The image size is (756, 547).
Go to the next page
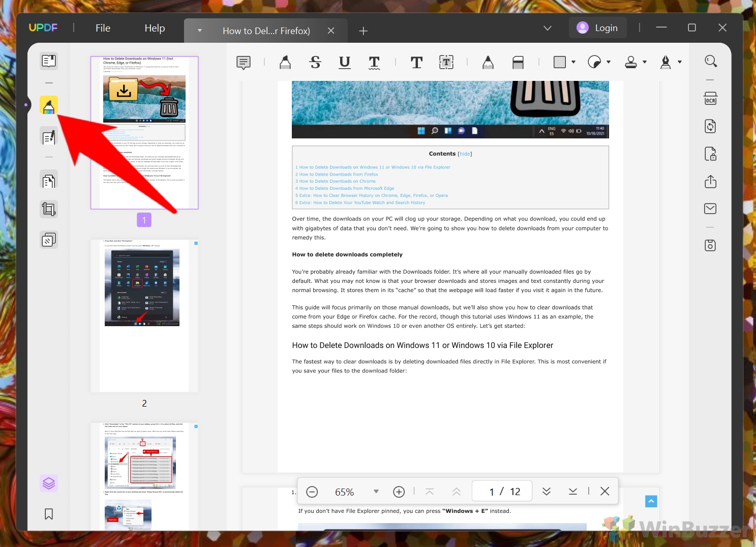547,492
